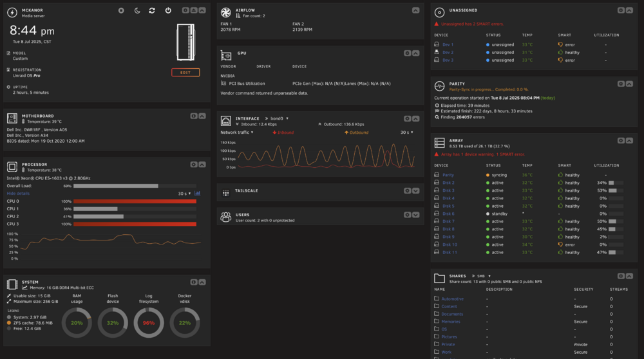Open MCKANOR server tile settings gear
Image resolution: width=644 pixels, height=359 pixels.
(x=185, y=10)
